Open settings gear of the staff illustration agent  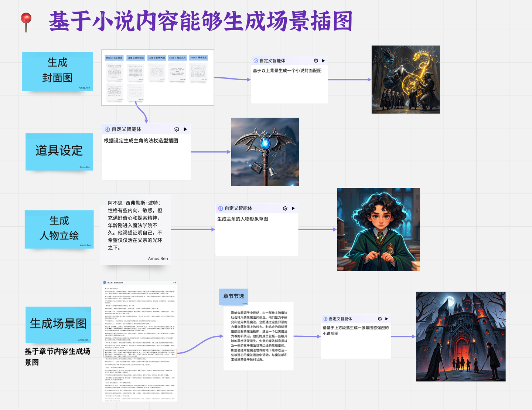[x=177, y=129]
